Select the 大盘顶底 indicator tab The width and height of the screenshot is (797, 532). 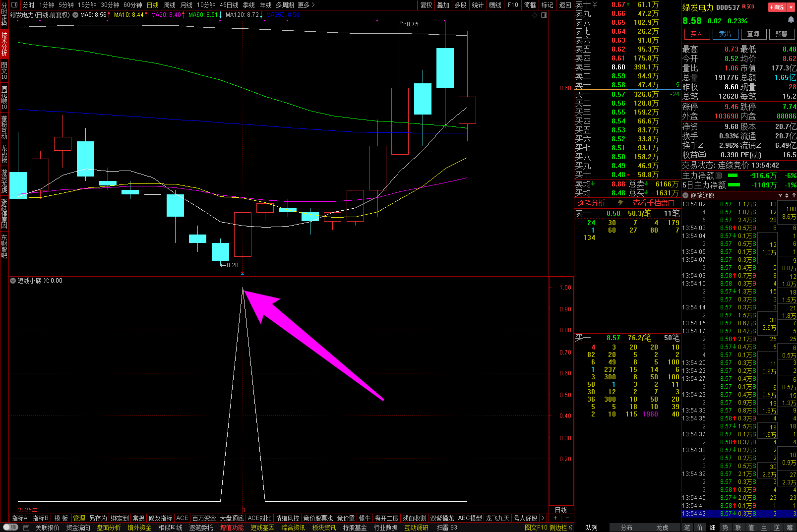click(x=232, y=518)
